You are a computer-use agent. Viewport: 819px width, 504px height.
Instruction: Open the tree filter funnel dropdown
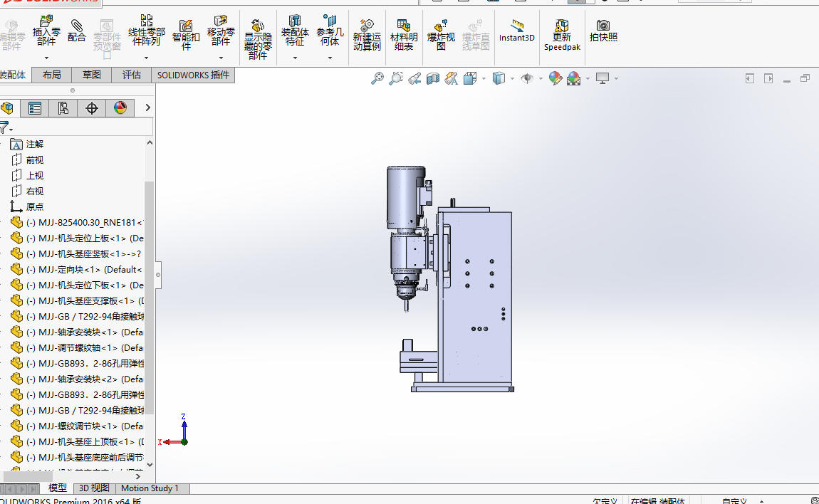[6, 127]
